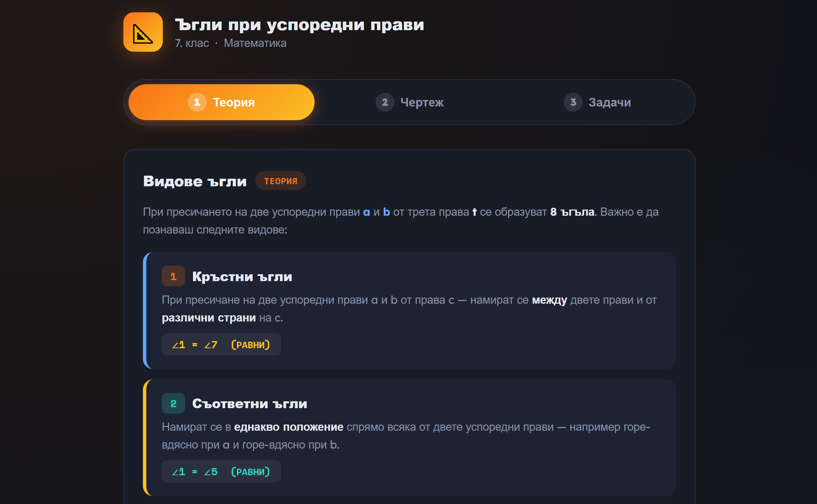Click the orange ТЕОРИЯ badge
The height and width of the screenshot is (504, 817).
pos(280,181)
